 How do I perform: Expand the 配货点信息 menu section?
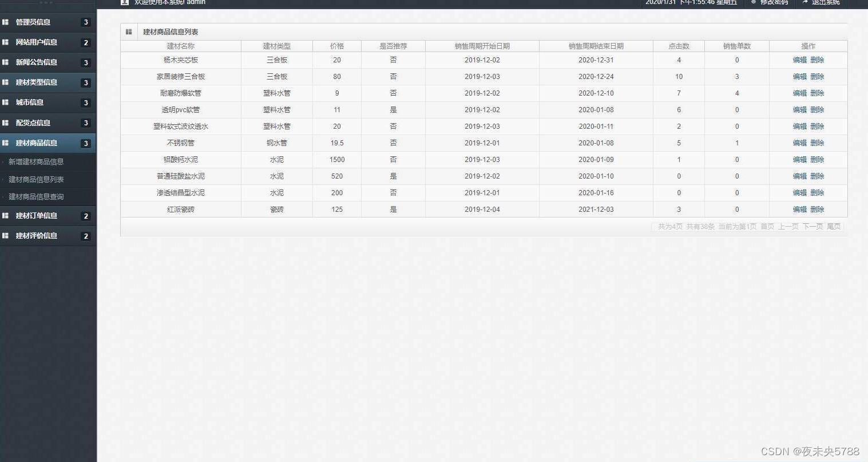pyautogui.click(x=48, y=123)
